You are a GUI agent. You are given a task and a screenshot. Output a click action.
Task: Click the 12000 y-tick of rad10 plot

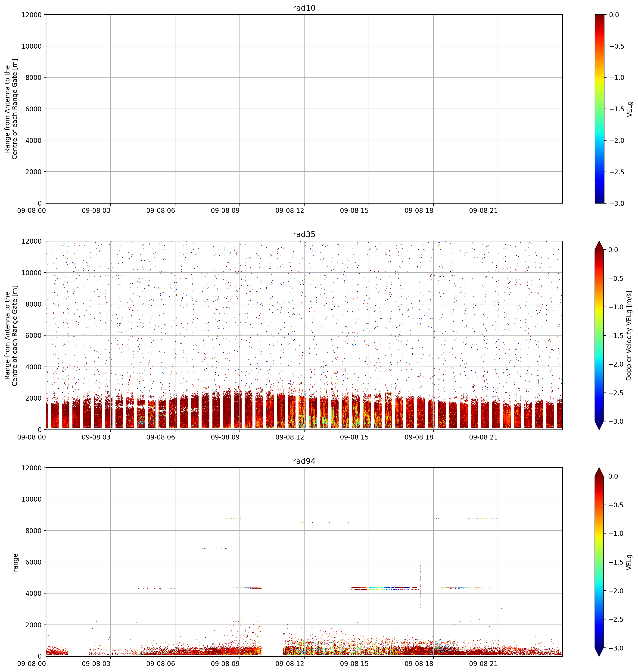(x=31, y=15)
